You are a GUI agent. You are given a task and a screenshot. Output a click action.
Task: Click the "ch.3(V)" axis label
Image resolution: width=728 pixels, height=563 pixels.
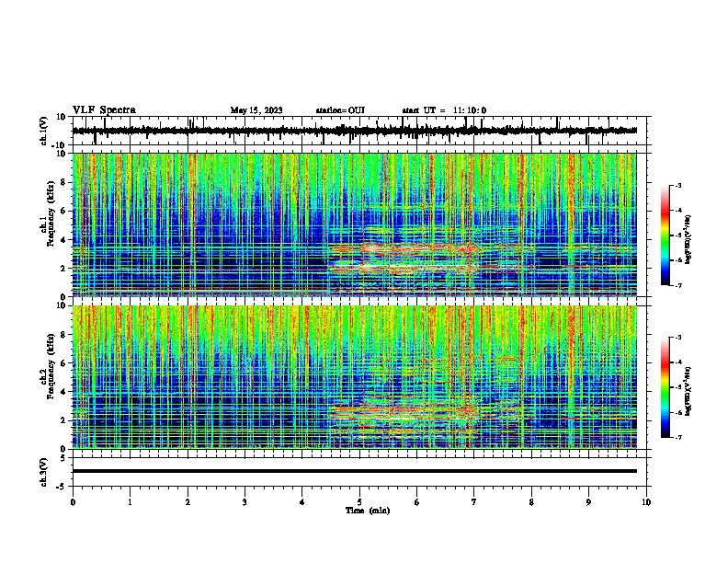[x=44, y=472]
